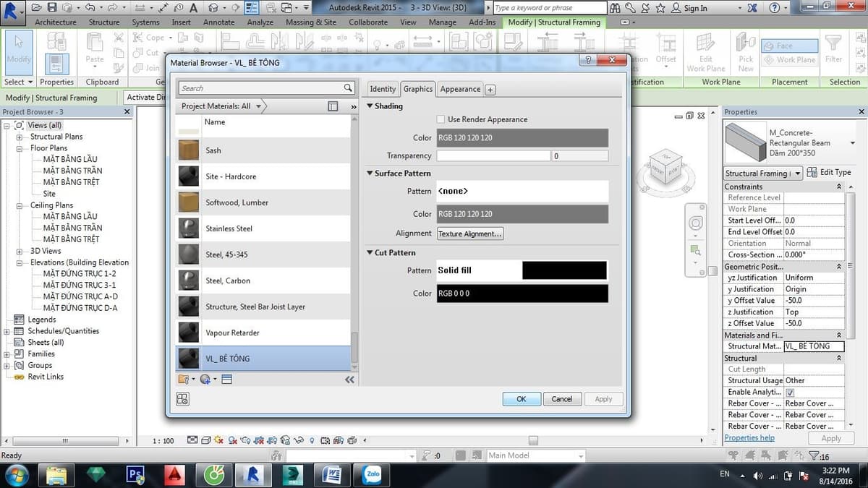Collapse the Views (all) tree node
The height and width of the screenshot is (488, 868).
pyautogui.click(x=7, y=125)
